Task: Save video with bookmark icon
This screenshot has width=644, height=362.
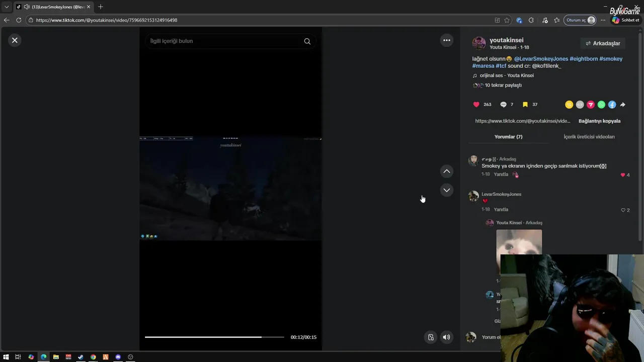Action: point(525,105)
